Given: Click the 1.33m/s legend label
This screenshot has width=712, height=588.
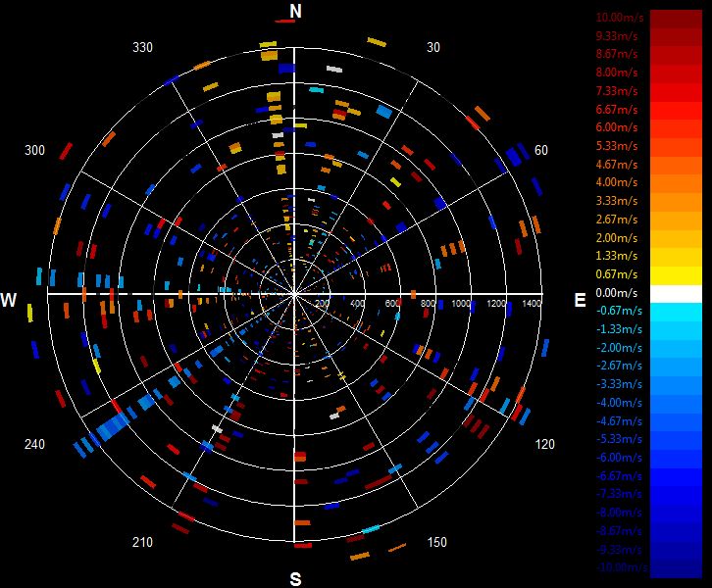Looking at the screenshot, I should click(x=617, y=256).
